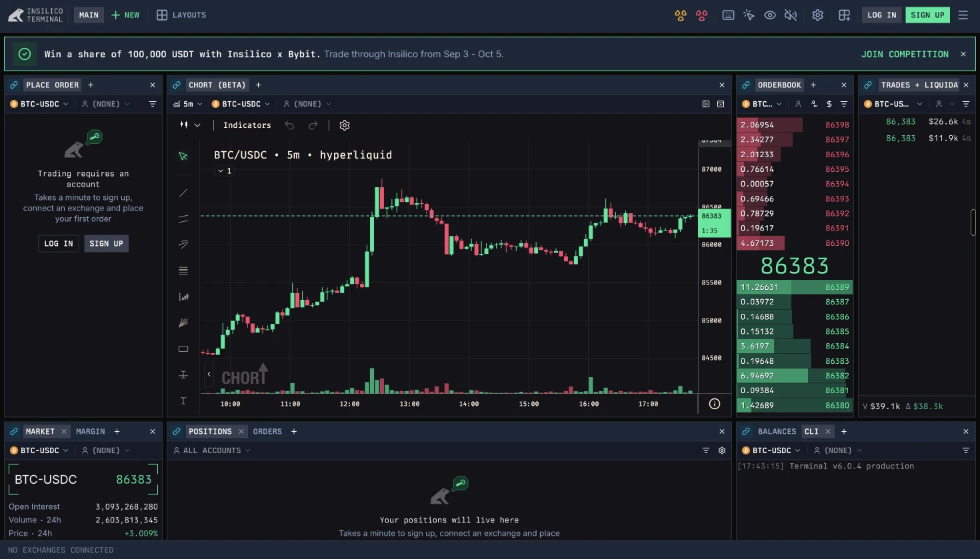Click LOG IN in the Place Order panel
The height and width of the screenshot is (559, 980).
pyautogui.click(x=59, y=244)
